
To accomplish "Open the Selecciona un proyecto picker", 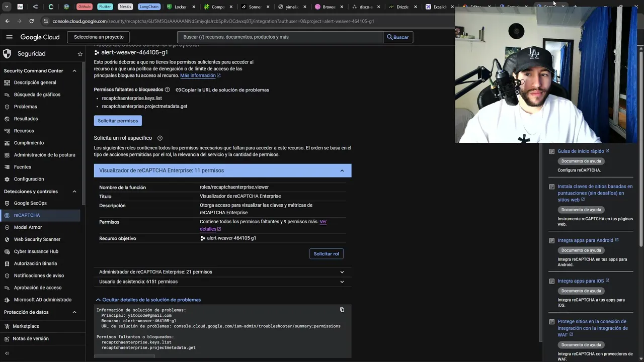I will point(99,37).
